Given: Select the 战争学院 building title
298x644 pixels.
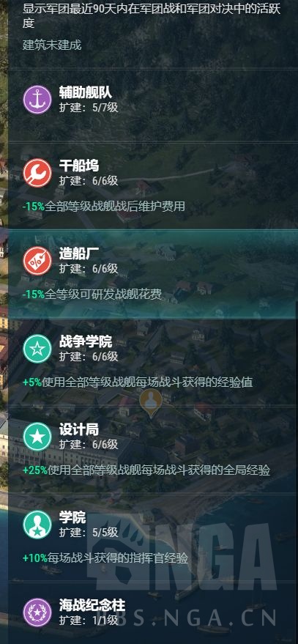Looking at the screenshot, I should 86,341.
